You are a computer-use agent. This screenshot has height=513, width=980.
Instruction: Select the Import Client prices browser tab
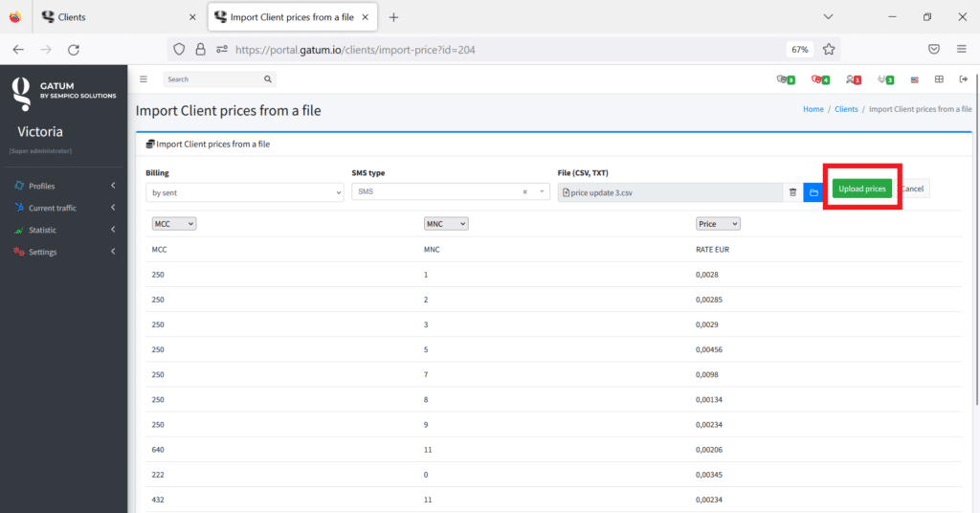[x=293, y=17]
